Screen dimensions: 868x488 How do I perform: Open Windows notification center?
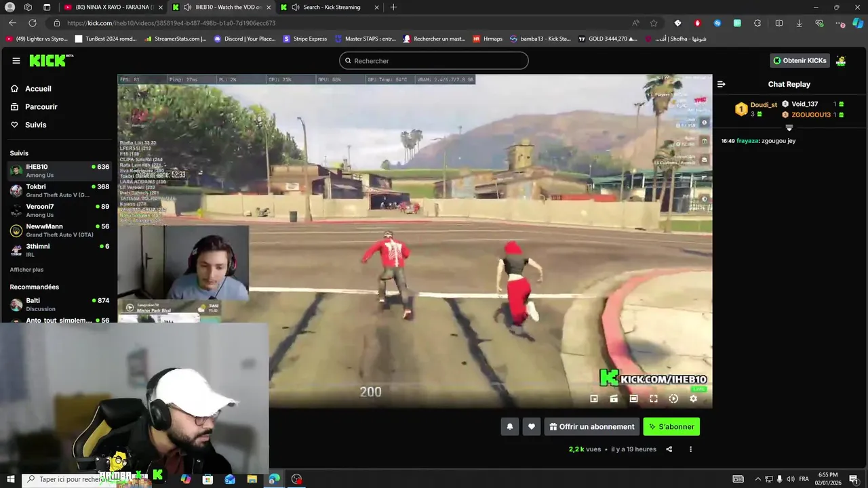tap(854, 479)
